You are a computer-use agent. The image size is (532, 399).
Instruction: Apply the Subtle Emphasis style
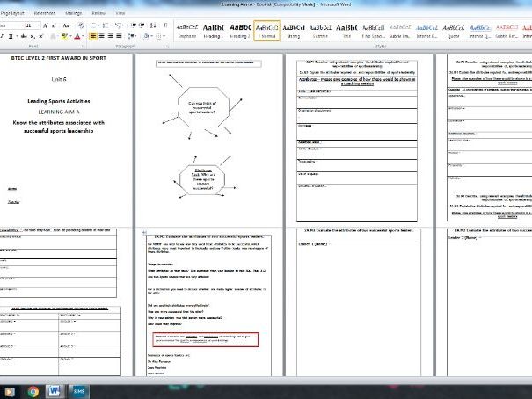tap(400, 31)
